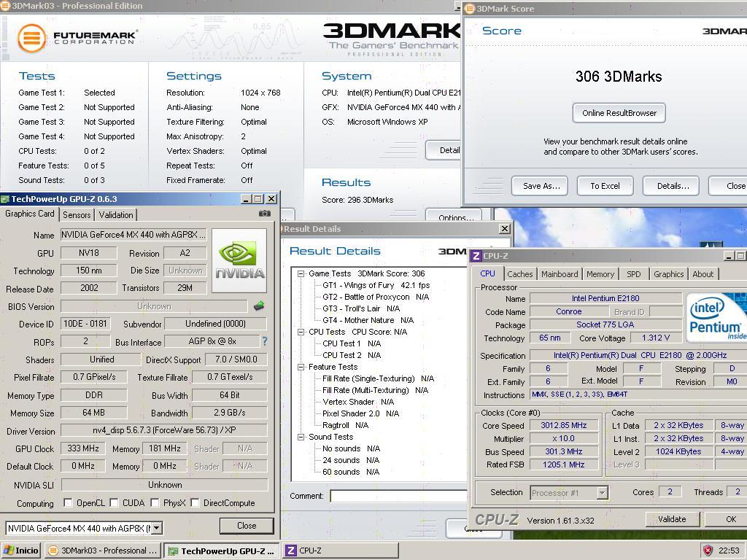
Task: Click Close button in GPU-Z window
Action: click(x=247, y=526)
